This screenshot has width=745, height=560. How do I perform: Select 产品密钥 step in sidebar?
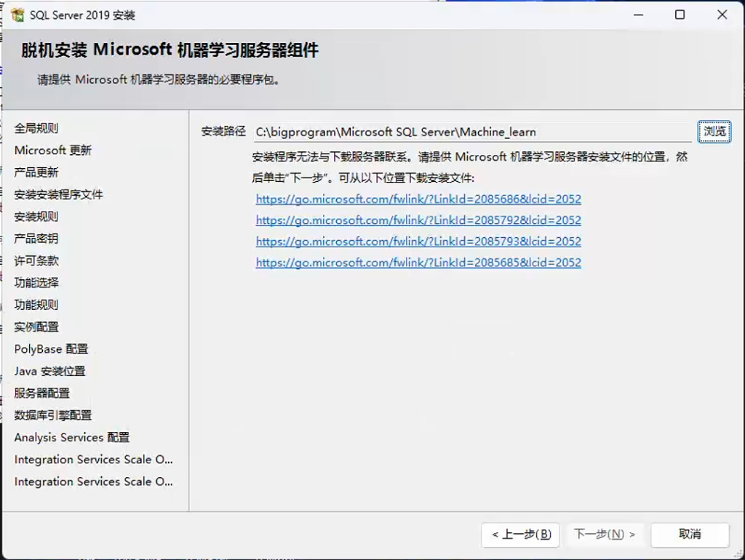[36, 239]
